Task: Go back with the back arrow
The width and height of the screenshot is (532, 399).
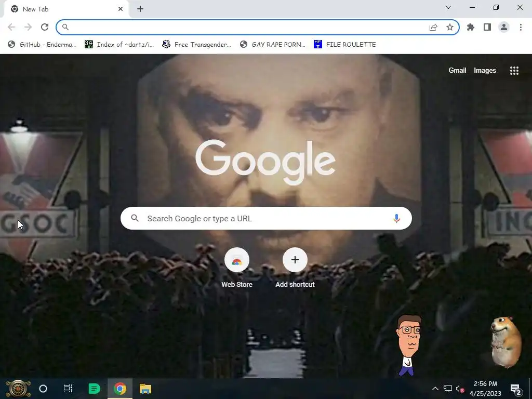Action: click(x=11, y=27)
